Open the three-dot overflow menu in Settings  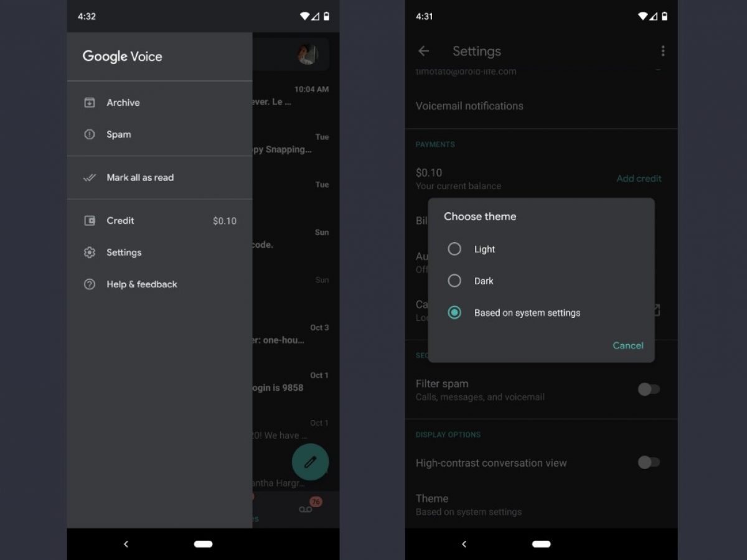pos(663,51)
